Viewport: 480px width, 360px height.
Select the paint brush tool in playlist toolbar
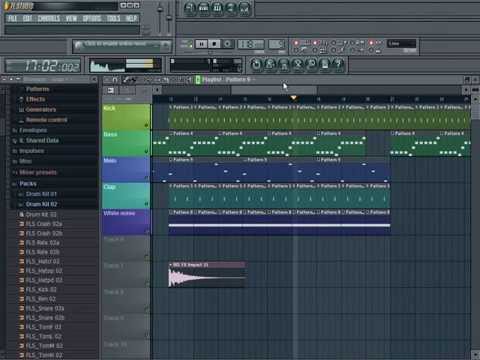coord(133,80)
